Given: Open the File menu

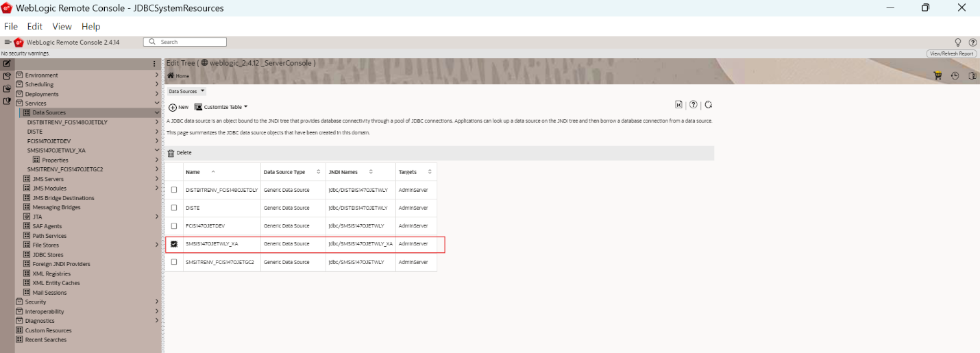Looking at the screenshot, I should 11,26.
